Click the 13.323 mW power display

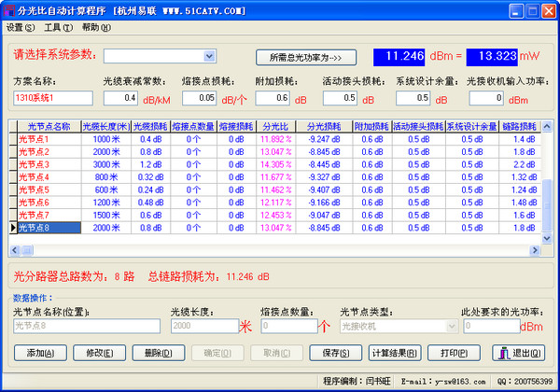[492, 57]
